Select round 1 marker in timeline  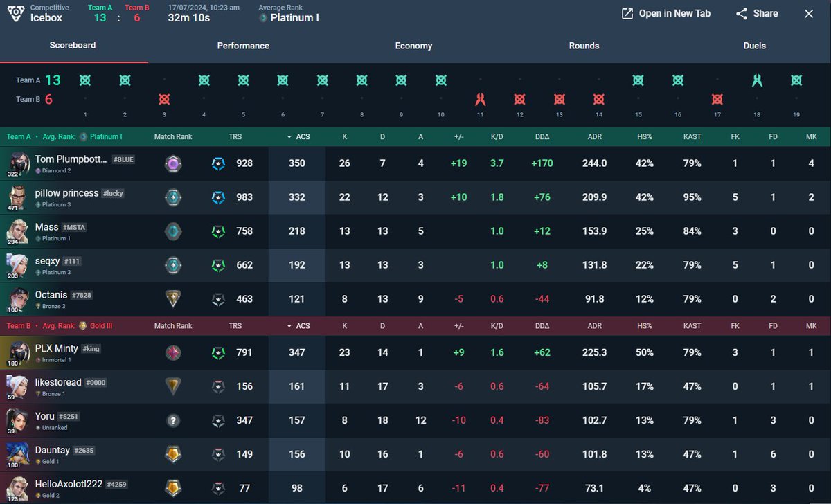click(x=85, y=80)
